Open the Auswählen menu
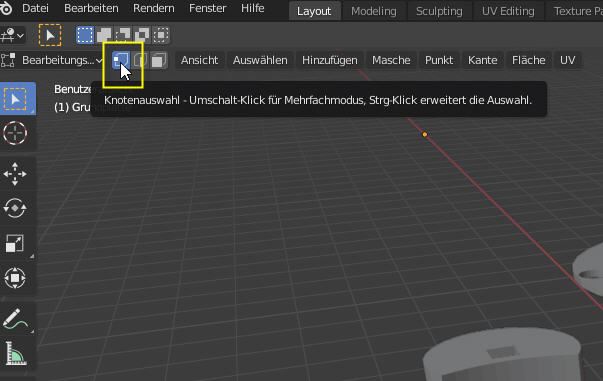 (x=260, y=60)
